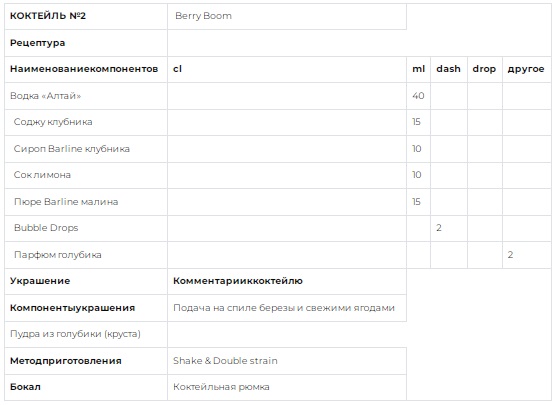Select the Соджу клубника ingredient row

pyautogui.click(x=278, y=122)
